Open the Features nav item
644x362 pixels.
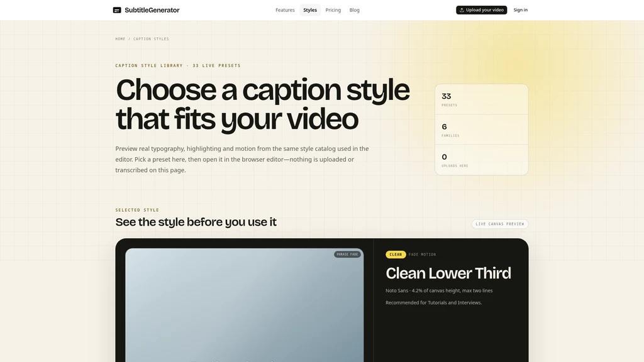point(285,10)
